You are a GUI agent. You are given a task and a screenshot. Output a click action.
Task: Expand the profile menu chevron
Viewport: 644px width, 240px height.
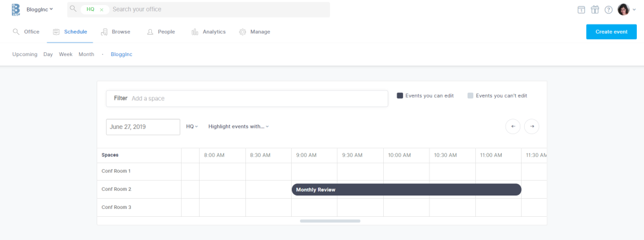(x=634, y=10)
